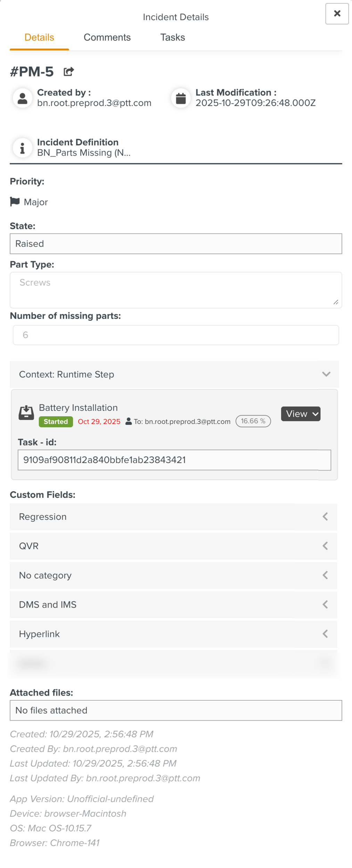Click the footer Created By: email line

93,749
